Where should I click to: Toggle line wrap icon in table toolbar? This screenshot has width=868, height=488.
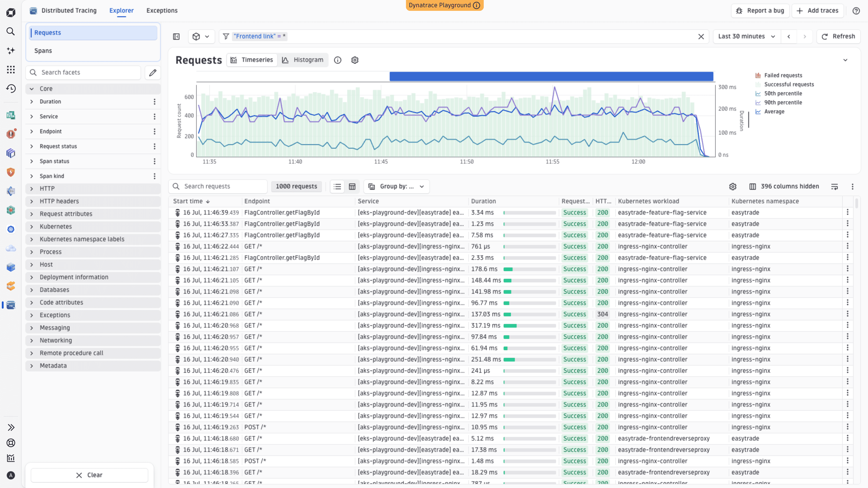(834, 187)
